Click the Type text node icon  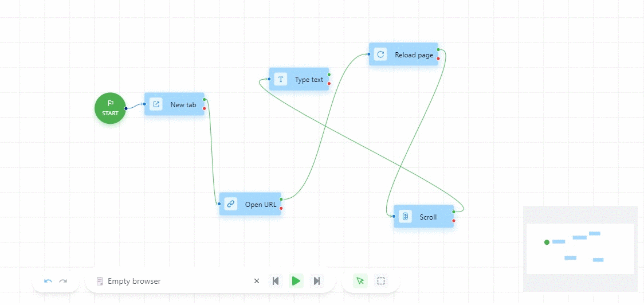click(x=280, y=79)
